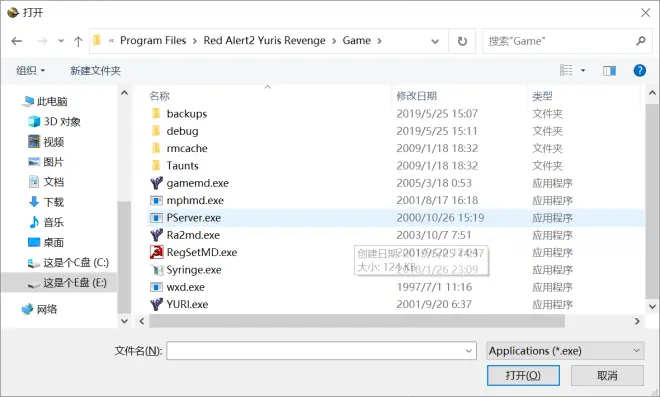Click the horizontal scrollbar thumb
The image size is (660, 397).
pyautogui.click(x=357, y=321)
